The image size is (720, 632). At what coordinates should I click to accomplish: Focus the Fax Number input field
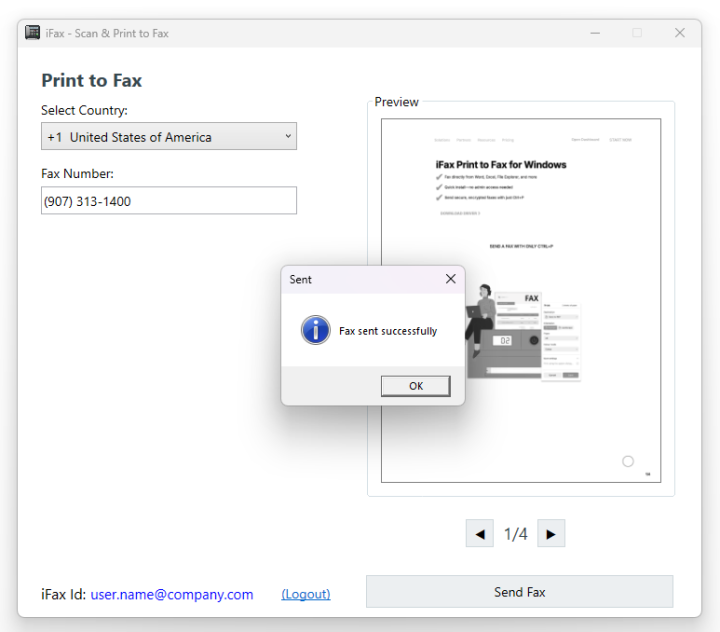pos(168,201)
